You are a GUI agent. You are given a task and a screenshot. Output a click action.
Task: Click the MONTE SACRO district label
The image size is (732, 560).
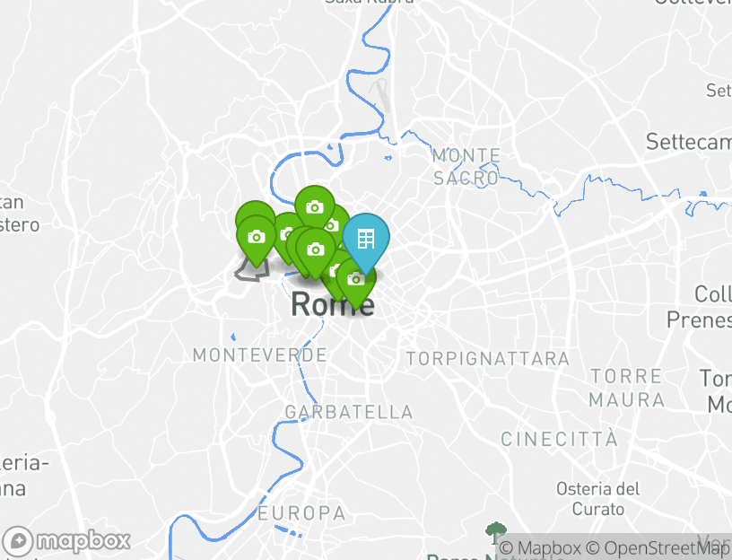(x=466, y=167)
